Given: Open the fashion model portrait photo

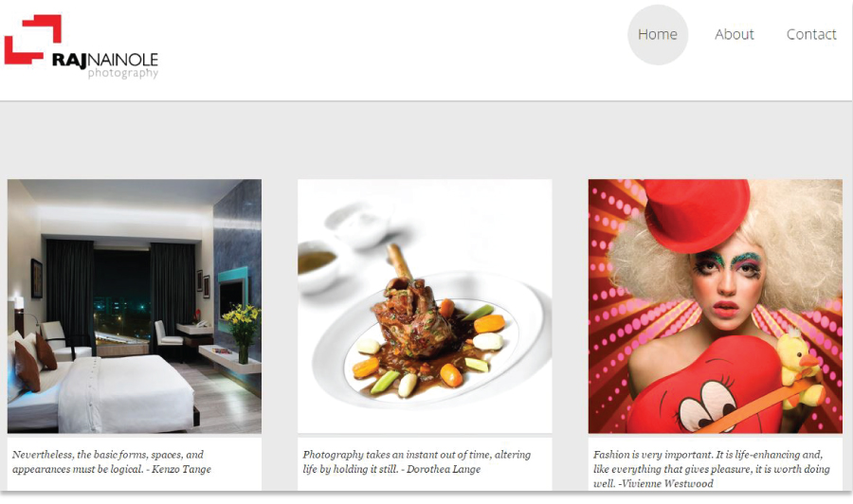Looking at the screenshot, I should [x=716, y=306].
